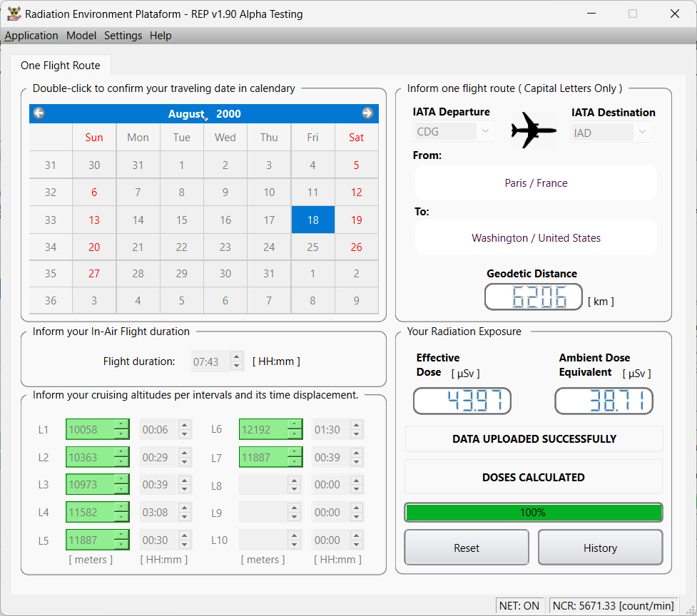The width and height of the screenshot is (697, 616).
Task: Click the previous month arrow in calendar
Action: [39, 113]
